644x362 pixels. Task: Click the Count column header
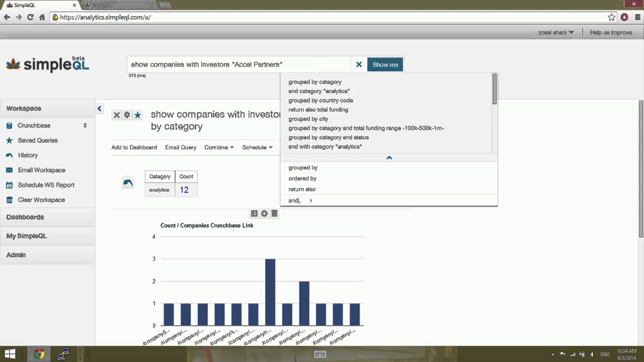pos(186,176)
